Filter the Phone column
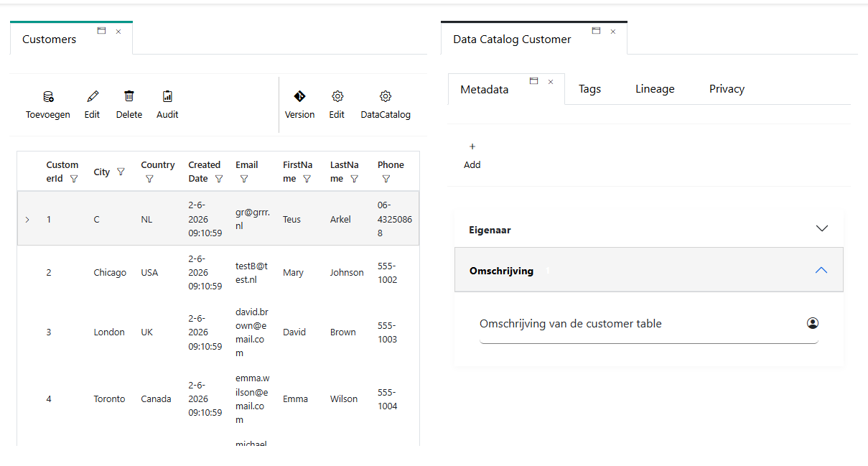This screenshot has height=466, width=868. pyautogui.click(x=386, y=179)
